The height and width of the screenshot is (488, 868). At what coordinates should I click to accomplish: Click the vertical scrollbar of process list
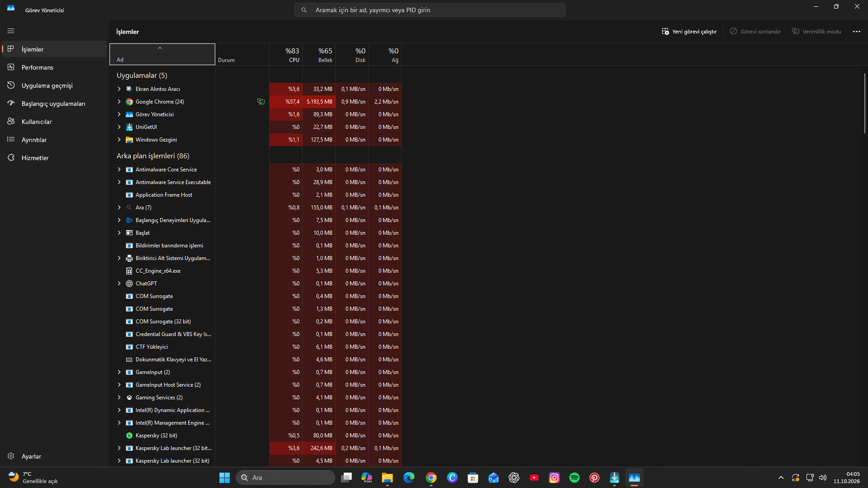click(865, 103)
